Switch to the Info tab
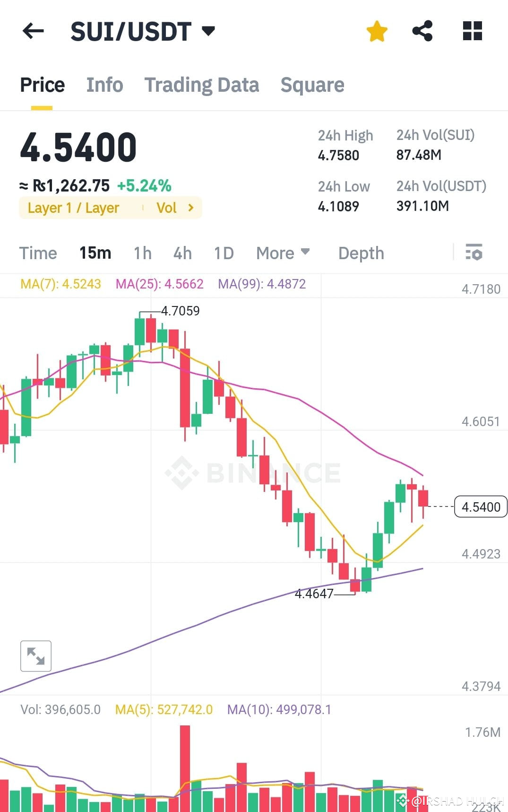 coord(104,85)
